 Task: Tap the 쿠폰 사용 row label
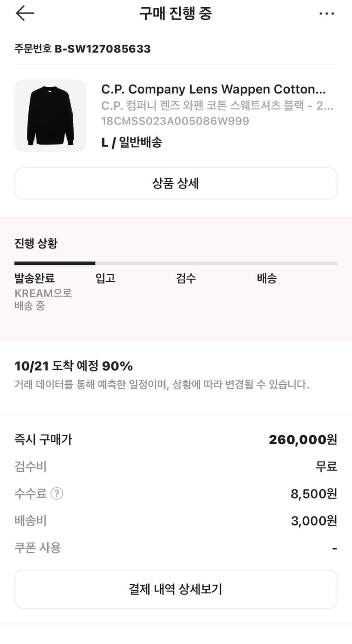(38, 548)
